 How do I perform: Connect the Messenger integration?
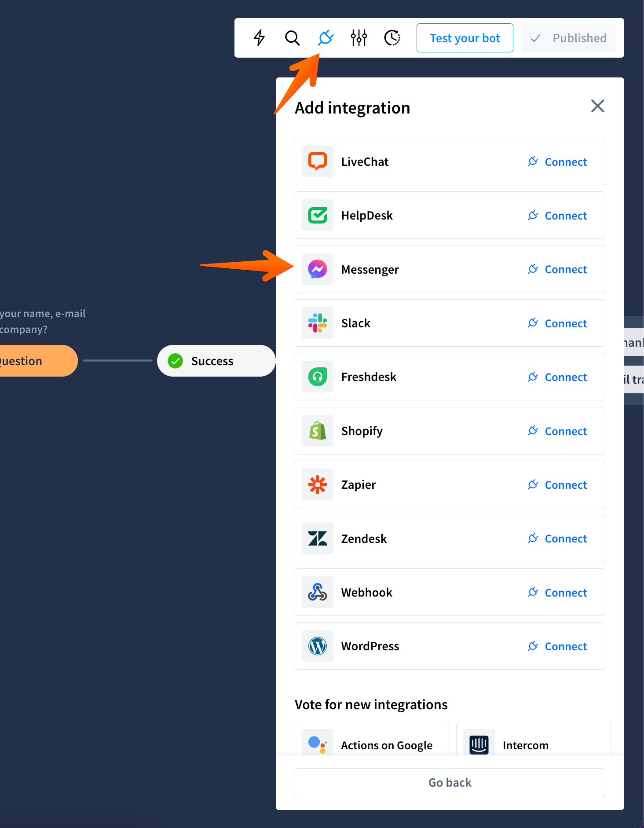557,269
